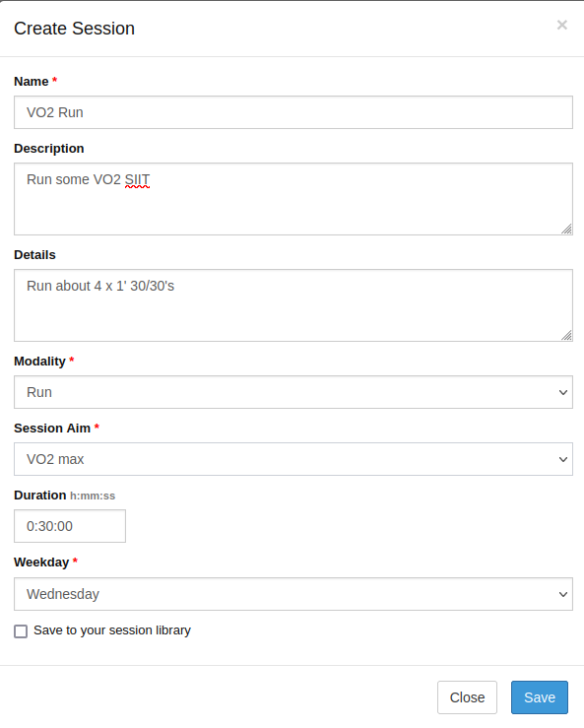This screenshot has width=584, height=728.
Task: Expand the Weekday chevron arrow
Action: click(x=563, y=594)
